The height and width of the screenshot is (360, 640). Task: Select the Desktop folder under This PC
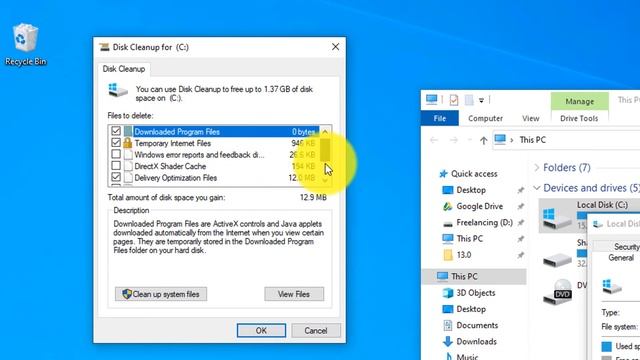(471, 309)
